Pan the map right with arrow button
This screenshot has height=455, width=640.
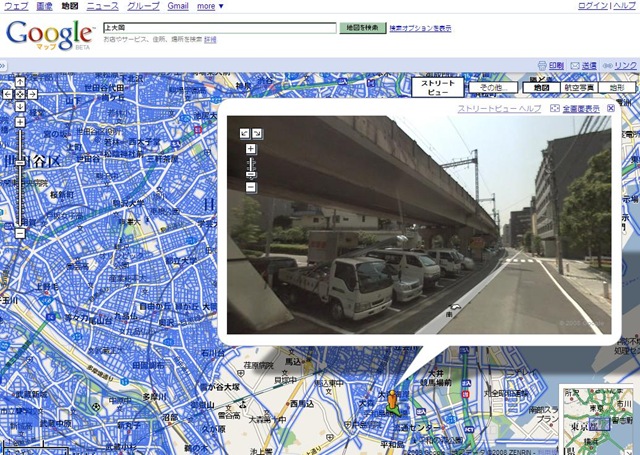point(32,94)
